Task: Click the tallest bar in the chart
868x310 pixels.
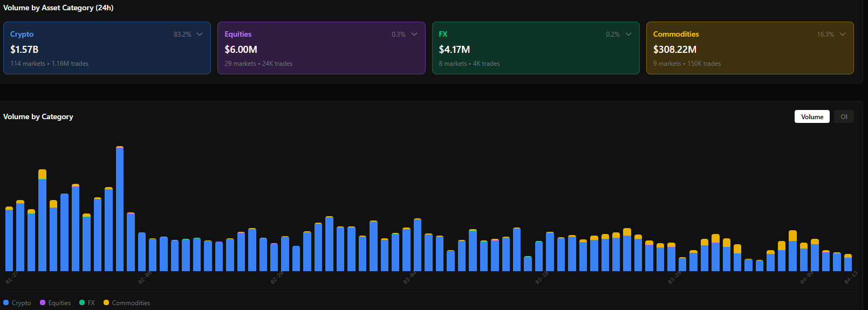Action: 120,210
